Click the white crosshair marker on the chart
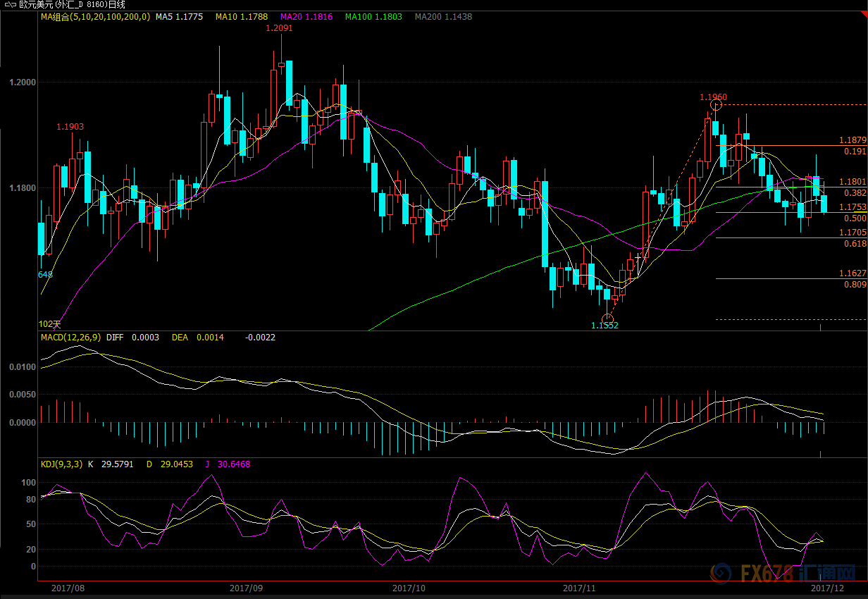The width and height of the screenshot is (868, 599). click(x=638, y=257)
